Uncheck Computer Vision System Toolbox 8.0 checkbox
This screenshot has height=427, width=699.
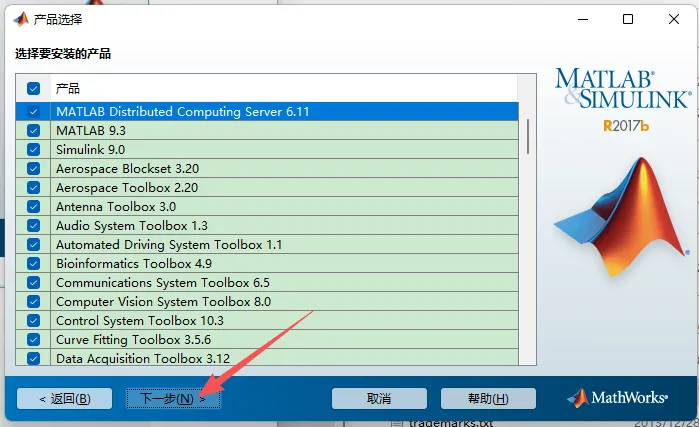(33, 302)
